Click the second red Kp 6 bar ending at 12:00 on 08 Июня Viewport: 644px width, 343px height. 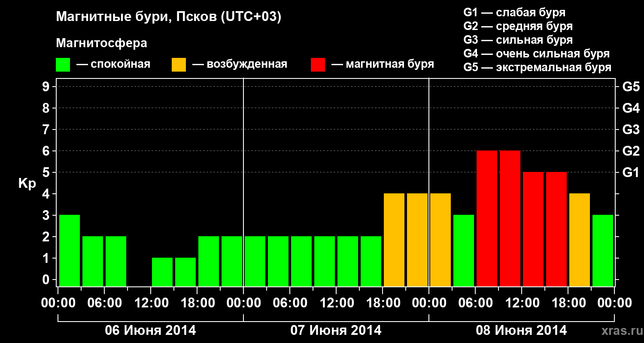(510, 218)
